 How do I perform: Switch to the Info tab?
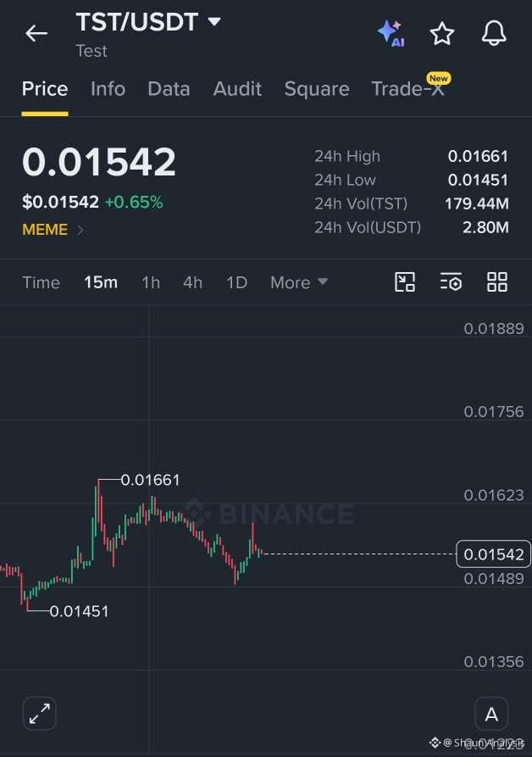click(x=108, y=89)
